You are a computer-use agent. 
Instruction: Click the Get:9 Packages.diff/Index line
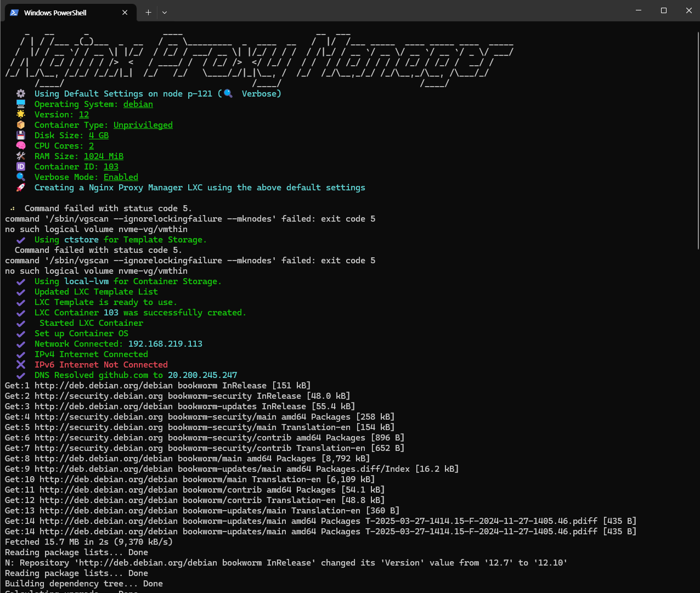(x=232, y=469)
